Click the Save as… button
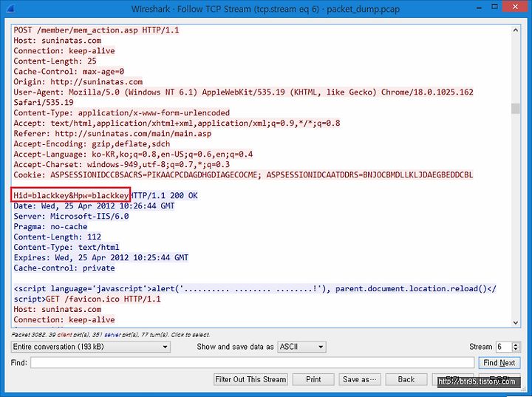Image resolution: width=532 pixels, height=397 pixels. 360,379
